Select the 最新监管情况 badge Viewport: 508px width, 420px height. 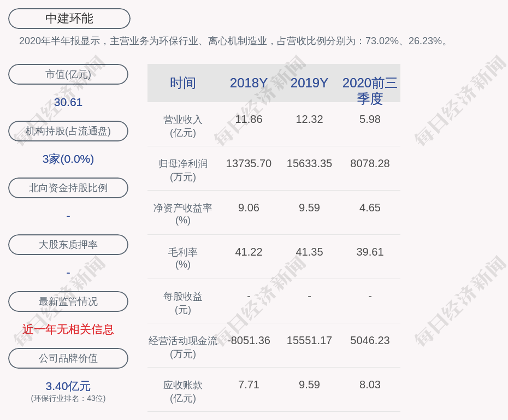[x=68, y=301]
